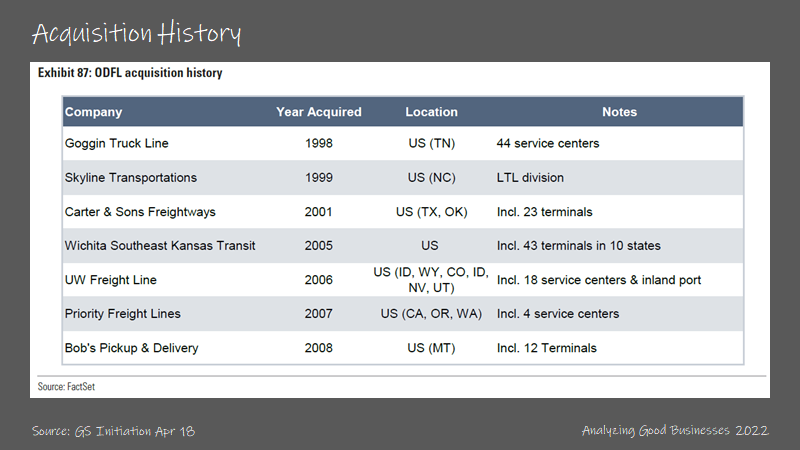Click the 'US (ID, WY, CO, ID, NV, UT)' cell
Screen dimensions: 800x450
[431, 280]
